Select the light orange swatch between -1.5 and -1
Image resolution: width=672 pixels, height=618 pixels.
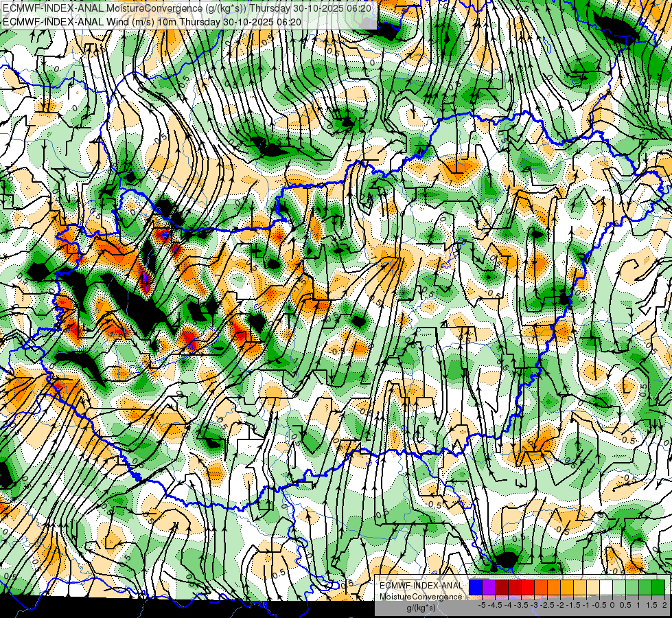pyautogui.click(x=580, y=587)
